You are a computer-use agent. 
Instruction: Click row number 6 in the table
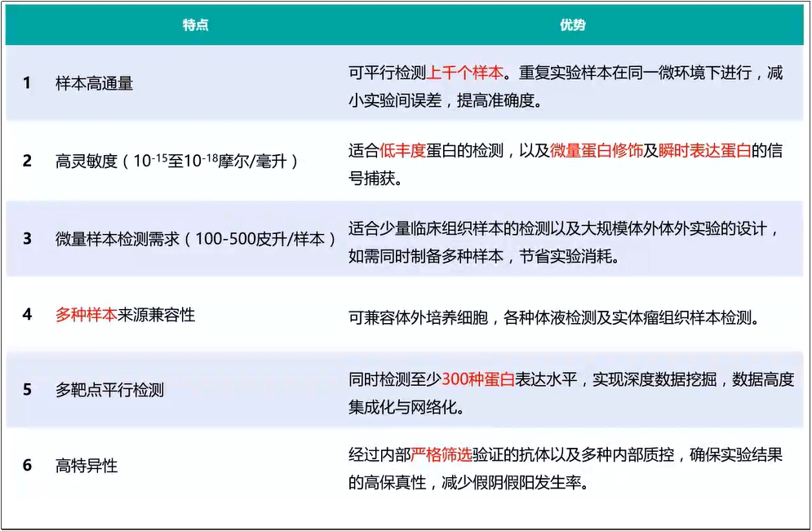[x=27, y=466]
